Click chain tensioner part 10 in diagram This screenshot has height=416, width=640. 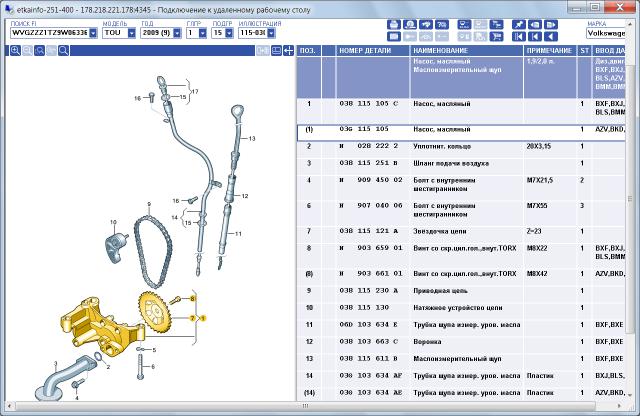[x=115, y=246]
